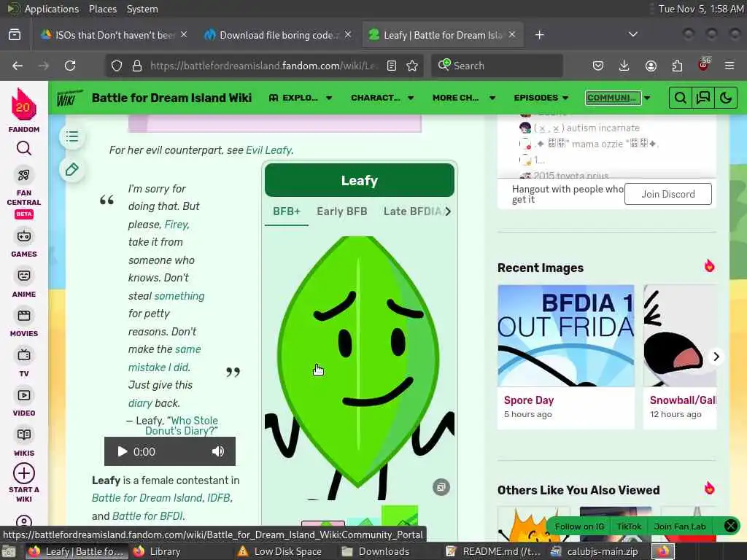Screen dimensions: 747x560
Task: Open Downloads window from taskbar
Action: click(x=376, y=551)
